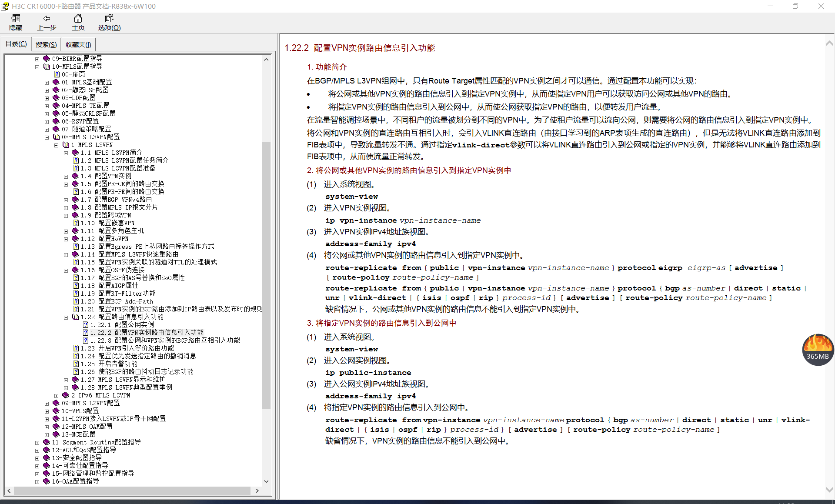Switch to the Favorites (收藏夹) tab

pyautogui.click(x=78, y=44)
